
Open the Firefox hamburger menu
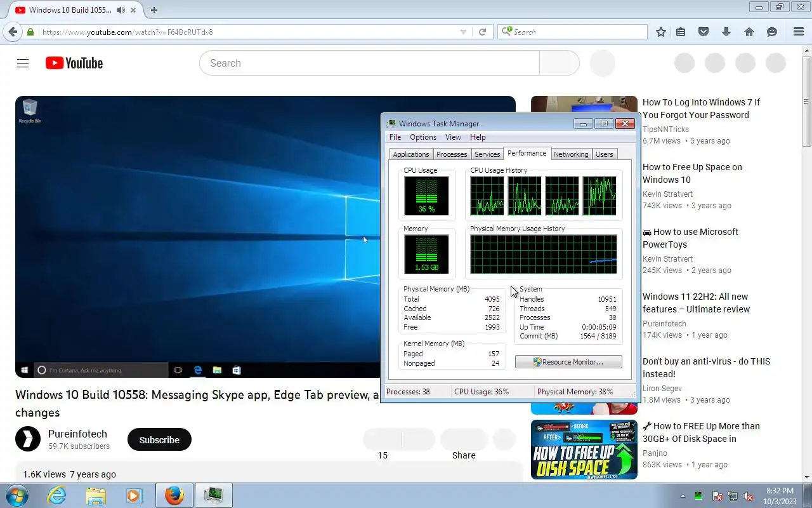point(799,32)
